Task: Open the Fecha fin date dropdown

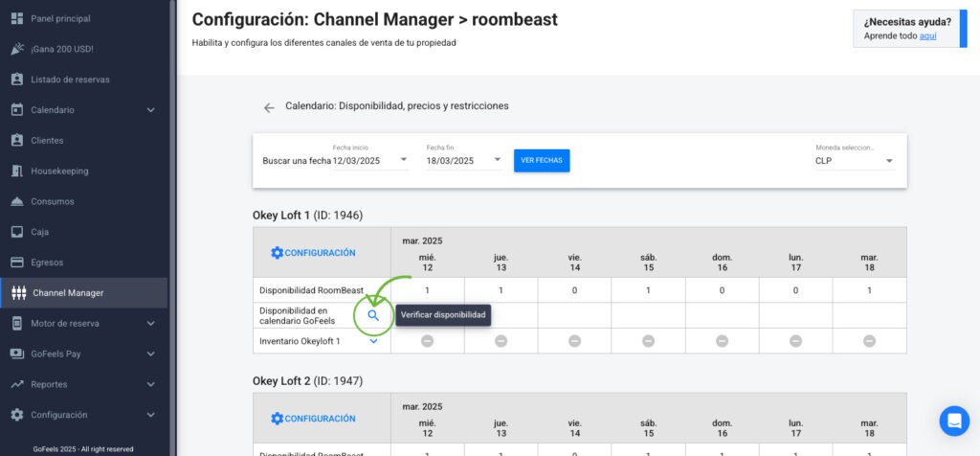Action: (497, 160)
